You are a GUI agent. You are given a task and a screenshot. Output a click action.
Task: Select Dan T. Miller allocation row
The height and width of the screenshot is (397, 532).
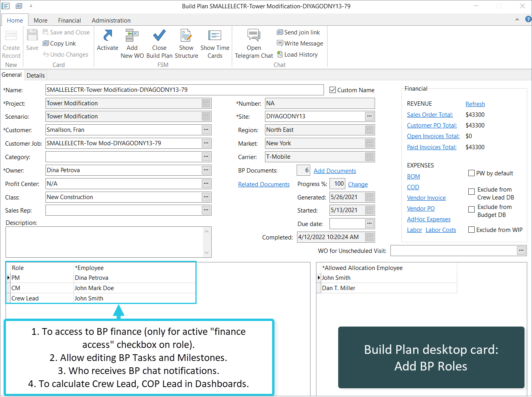(387, 288)
